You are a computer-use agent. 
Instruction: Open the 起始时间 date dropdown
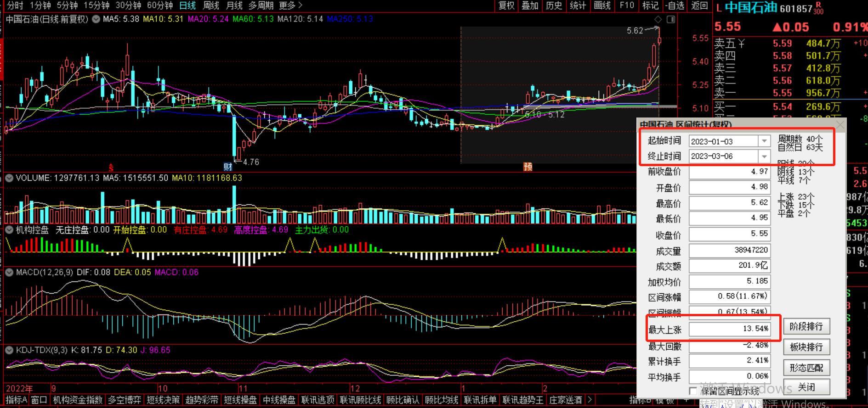point(764,141)
